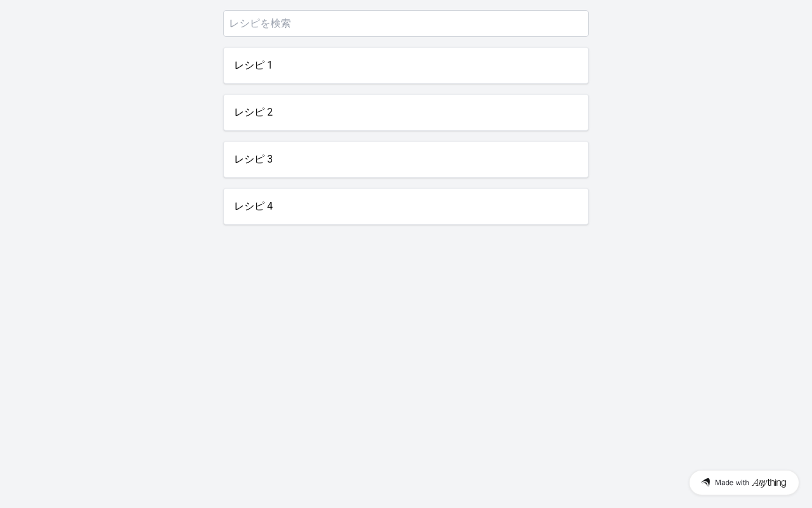Click the "Made with" text in badge

(732, 483)
